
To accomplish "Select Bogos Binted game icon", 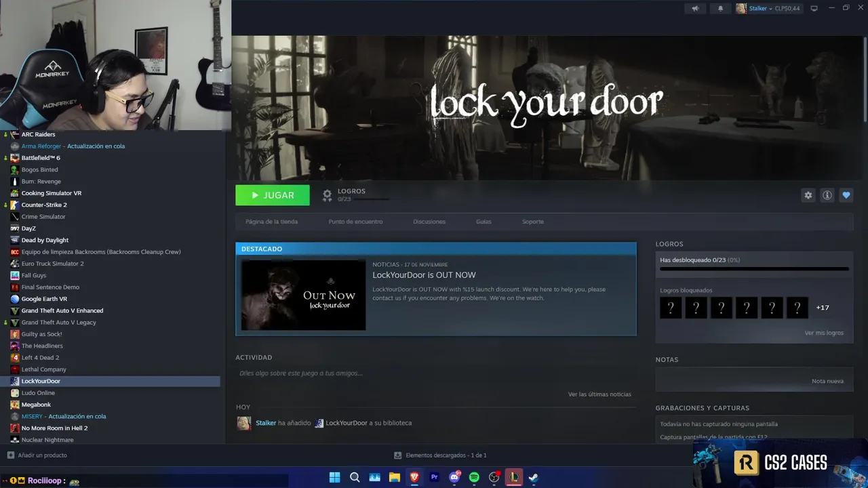I will click(15, 169).
